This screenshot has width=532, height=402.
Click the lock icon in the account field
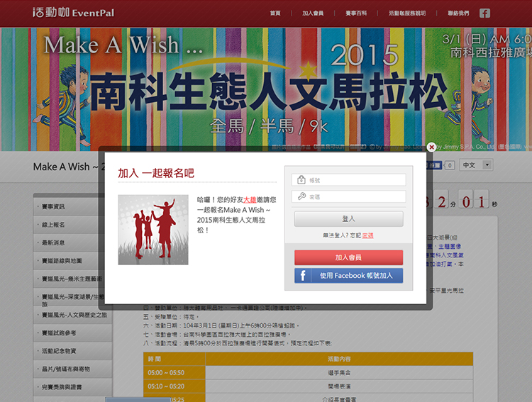301,180
